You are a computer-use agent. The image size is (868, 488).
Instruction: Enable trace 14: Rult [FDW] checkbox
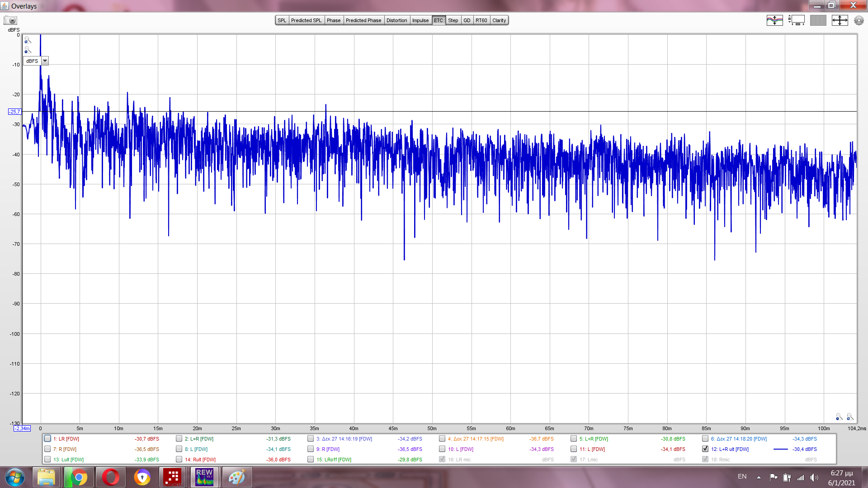[179, 460]
